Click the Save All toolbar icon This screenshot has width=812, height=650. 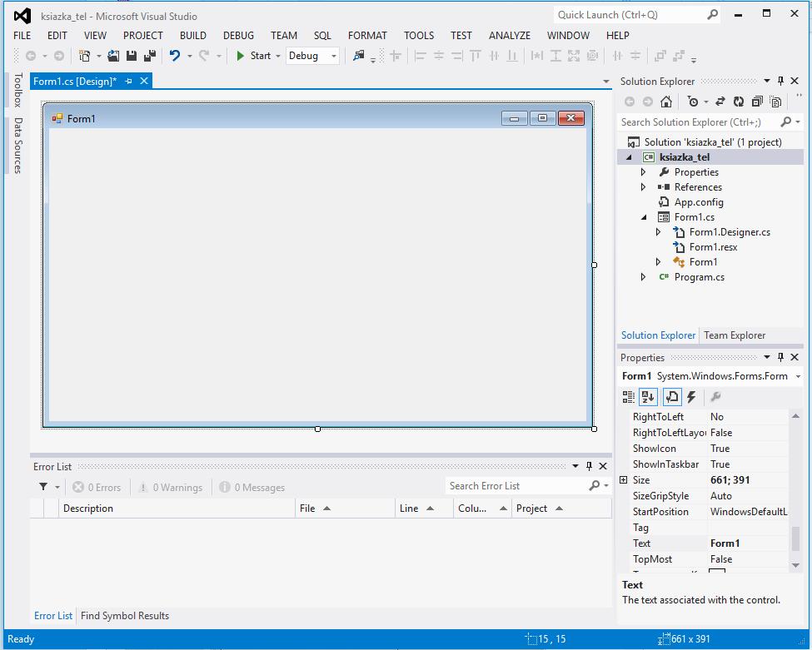[150, 56]
